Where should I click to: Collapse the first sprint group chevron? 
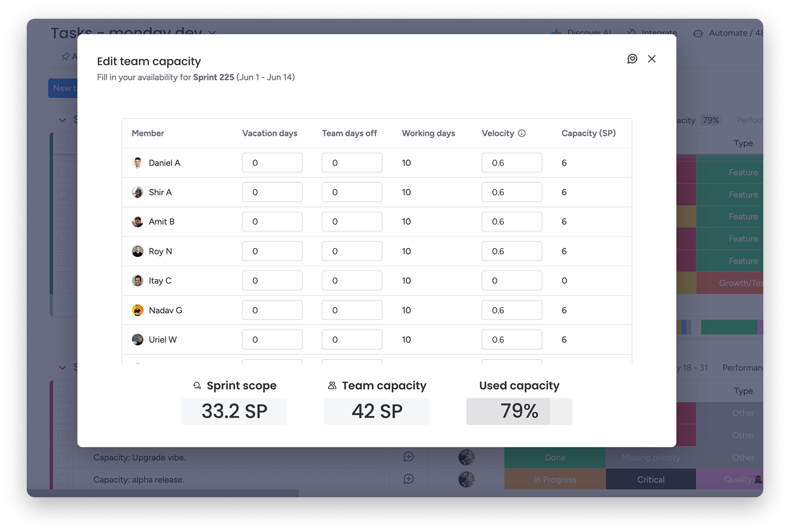(63, 120)
